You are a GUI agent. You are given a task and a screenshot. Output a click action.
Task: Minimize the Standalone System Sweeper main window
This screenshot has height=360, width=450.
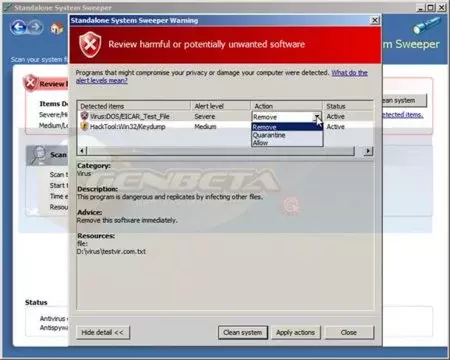pos(421,8)
